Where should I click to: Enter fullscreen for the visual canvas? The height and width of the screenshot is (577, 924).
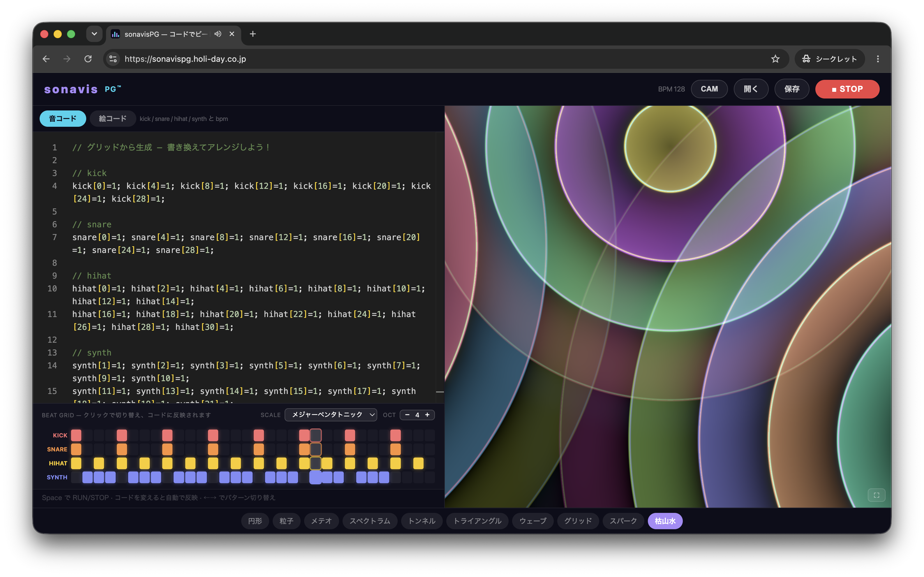[x=876, y=495]
